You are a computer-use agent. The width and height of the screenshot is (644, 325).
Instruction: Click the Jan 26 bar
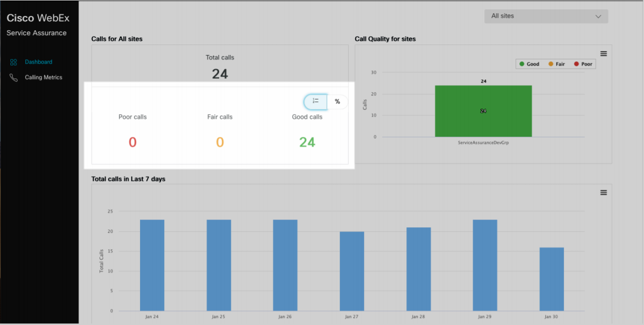click(285, 265)
